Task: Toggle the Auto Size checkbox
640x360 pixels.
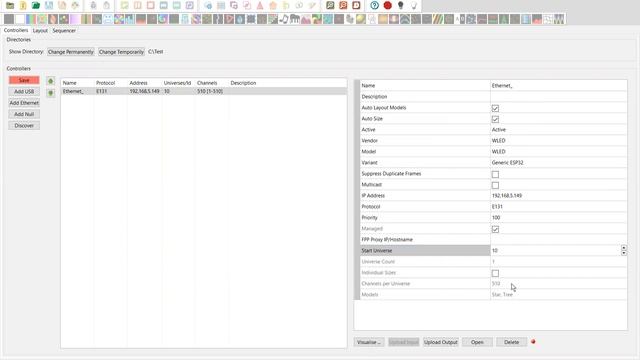Action: point(495,119)
